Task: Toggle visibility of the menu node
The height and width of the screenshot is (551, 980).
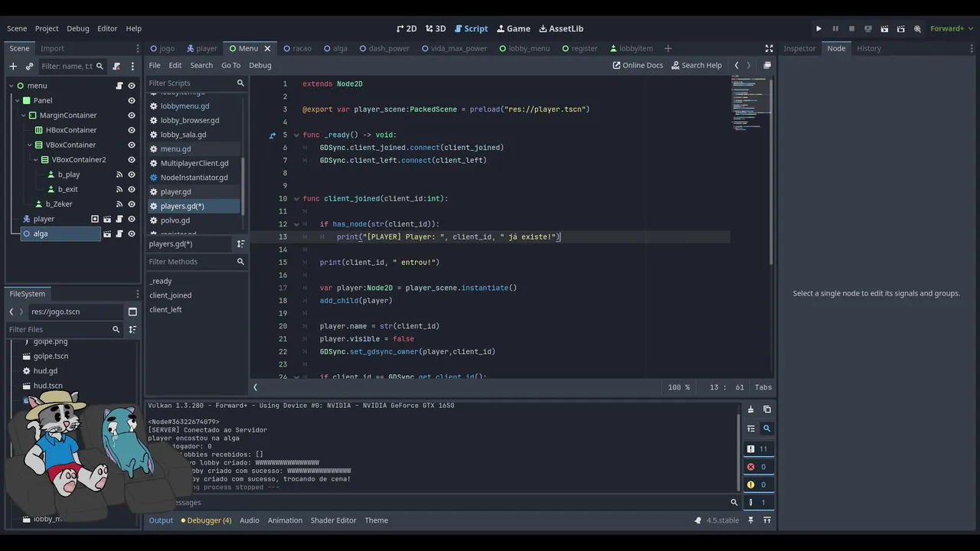Action: tap(132, 86)
